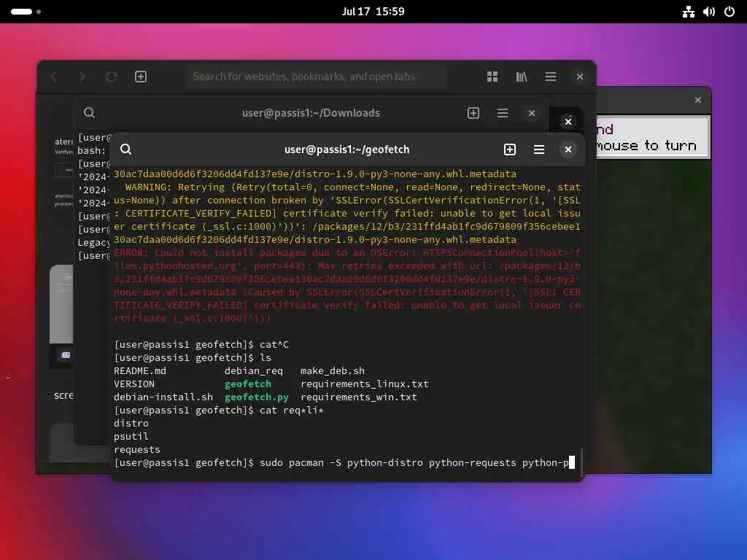Viewport: 747px width, 560px height.
Task: Click the sudo pacman command line
Action: click(x=344, y=463)
